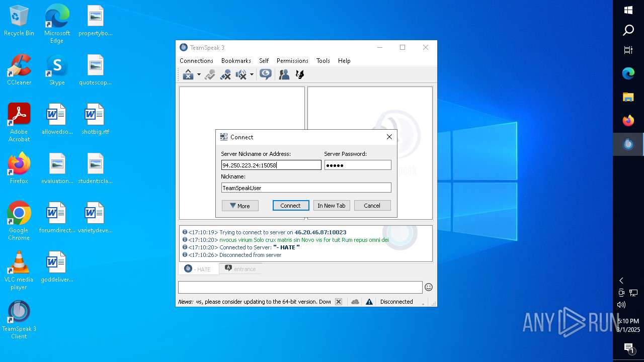Click the Nickname field with TeamSpeakUser
This screenshot has height=362, width=644.
click(x=306, y=188)
